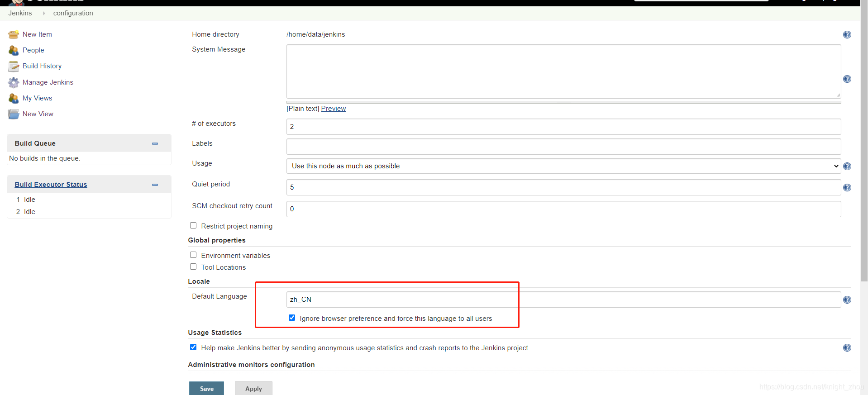Click the Manage Jenkins gear icon

[14, 82]
